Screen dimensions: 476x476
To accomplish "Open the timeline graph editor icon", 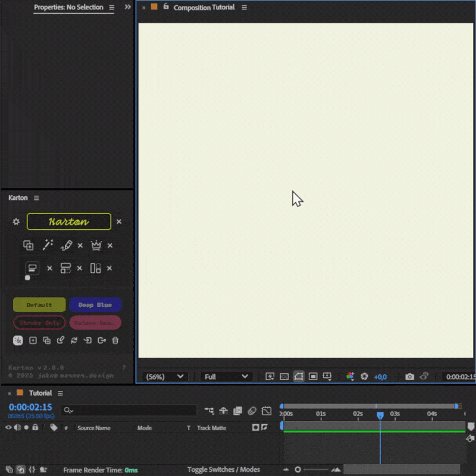I will click(267, 411).
